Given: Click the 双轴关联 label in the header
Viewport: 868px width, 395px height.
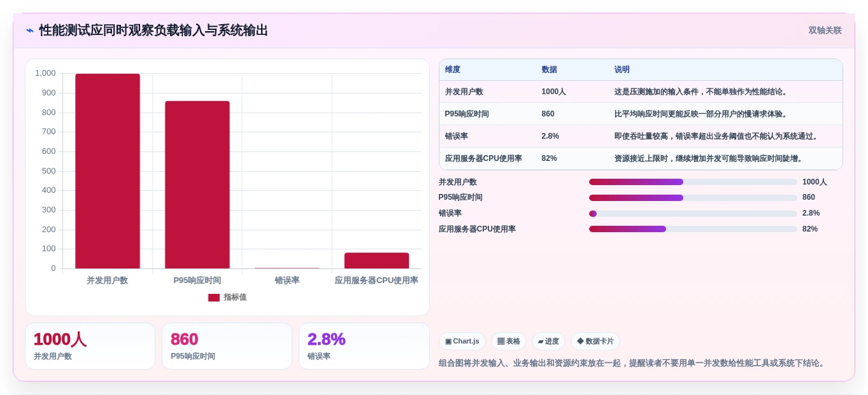Looking at the screenshot, I should pyautogui.click(x=825, y=31).
